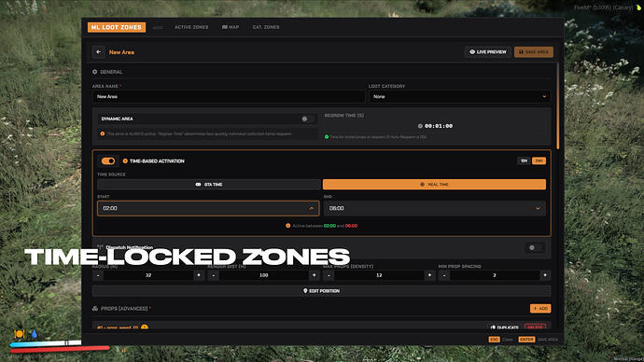Click the green 02:00 start time text
This screenshot has height=362, width=644.
click(x=329, y=226)
